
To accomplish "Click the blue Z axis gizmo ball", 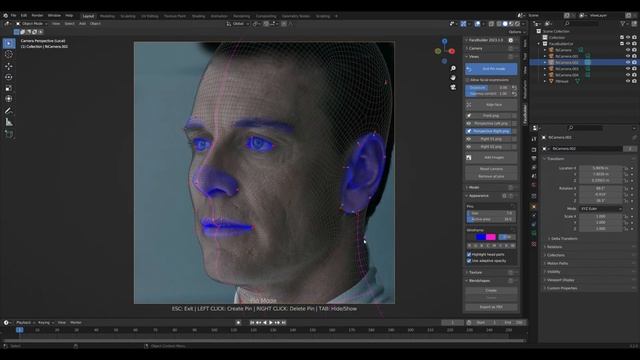I will tap(444, 41).
